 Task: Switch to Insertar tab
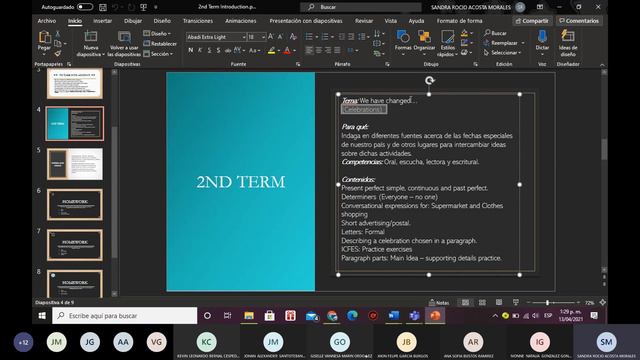[x=102, y=21]
